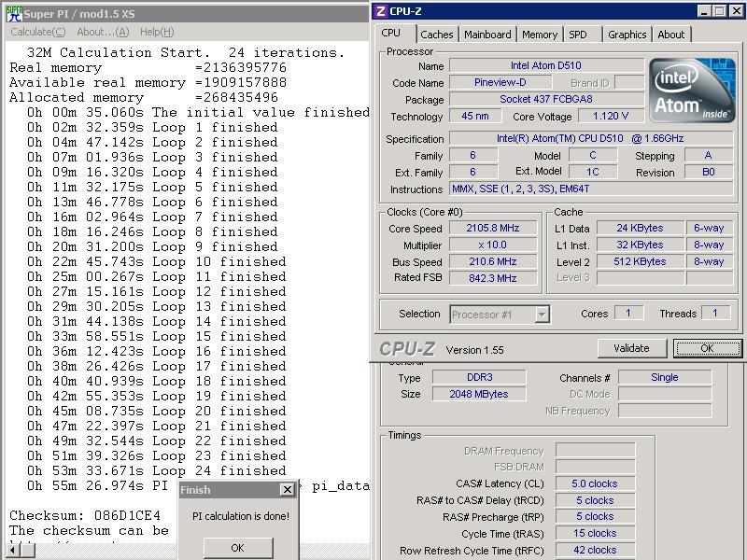
Task: Switch to the About tab in CPU-Z
Action: coord(670,35)
